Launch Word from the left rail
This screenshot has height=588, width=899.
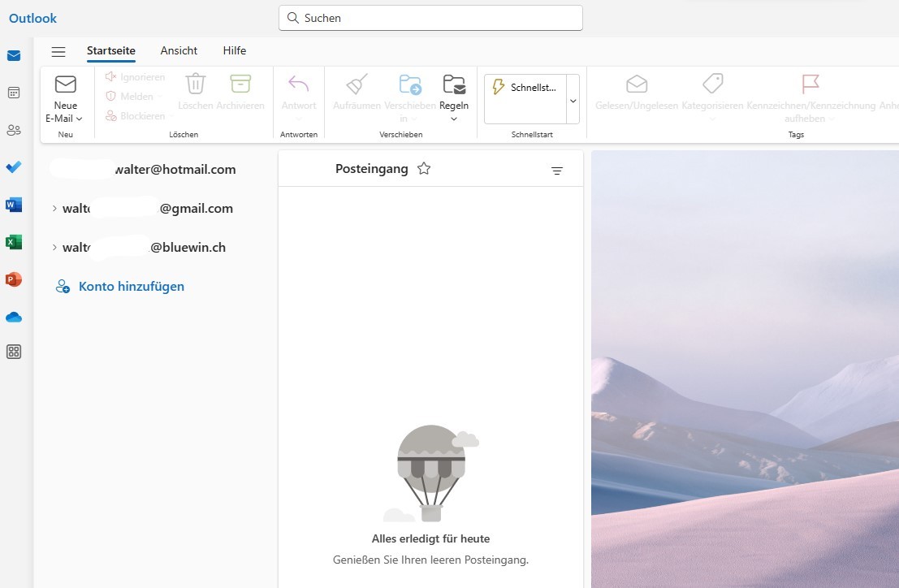tap(13, 205)
